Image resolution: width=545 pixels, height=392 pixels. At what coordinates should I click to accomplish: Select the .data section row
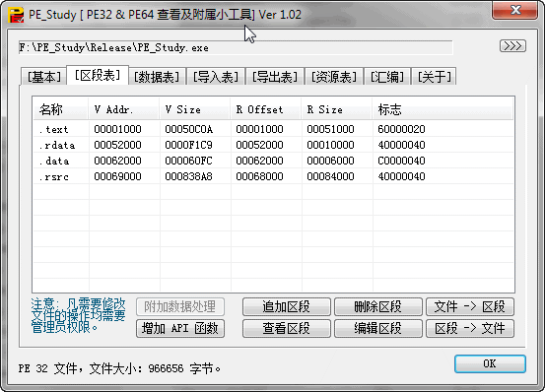click(273, 161)
